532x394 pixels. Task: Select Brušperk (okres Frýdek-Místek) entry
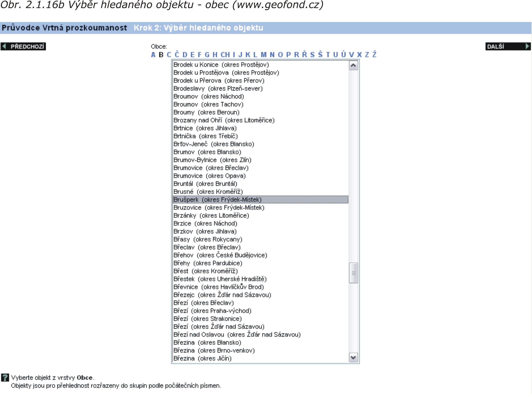pos(217,200)
